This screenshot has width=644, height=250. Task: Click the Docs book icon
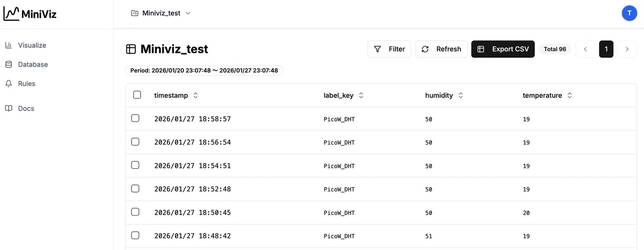9,109
